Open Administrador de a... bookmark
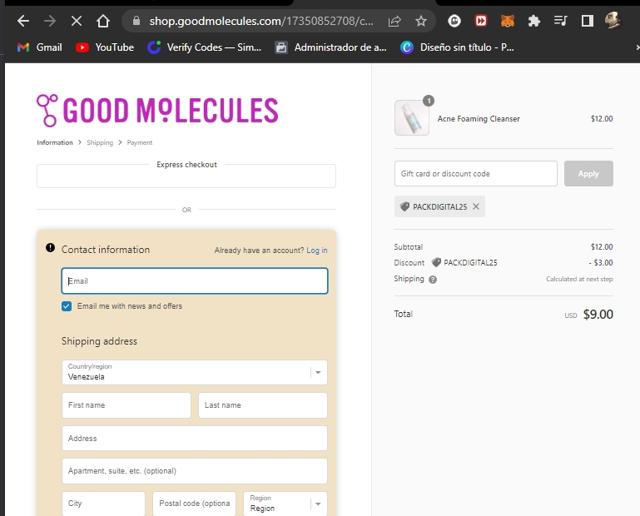The height and width of the screenshot is (516, 640). tap(331, 47)
